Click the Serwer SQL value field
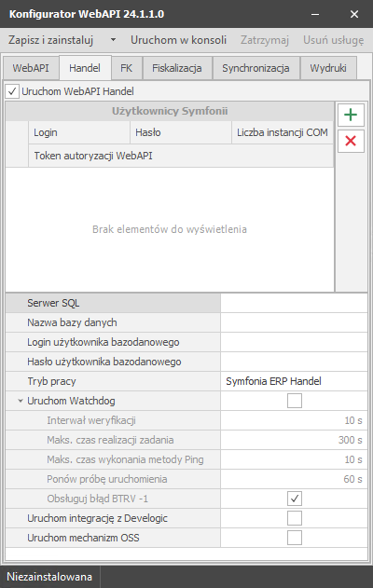373x588 pixels. pos(294,303)
